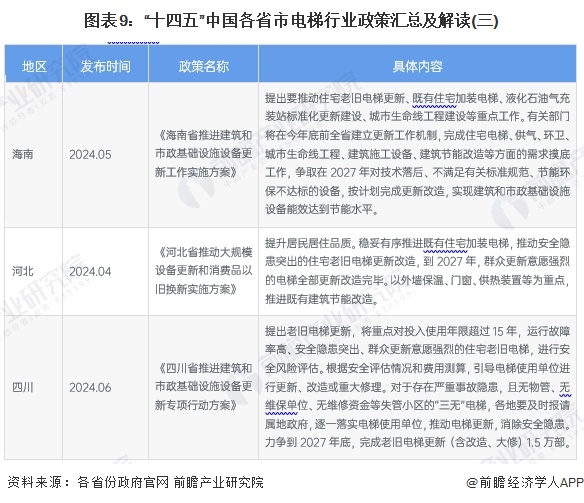Image resolution: width=584 pixels, height=503 pixels.
Task: Select the 发布时间 column header
Action: pos(105,67)
